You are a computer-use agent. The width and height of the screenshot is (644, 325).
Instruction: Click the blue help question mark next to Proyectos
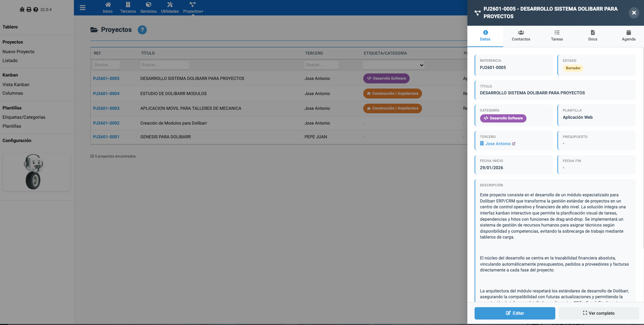pyautogui.click(x=142, y=30)
